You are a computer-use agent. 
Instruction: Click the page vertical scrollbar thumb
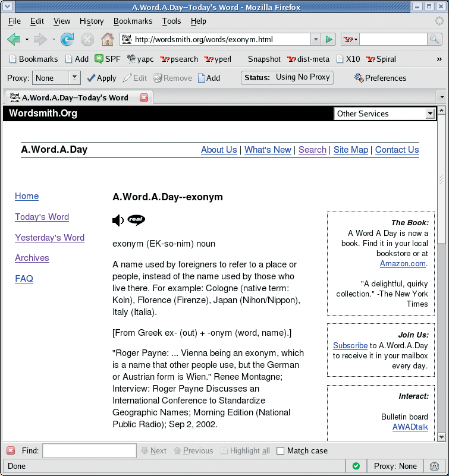pos(441,179)
